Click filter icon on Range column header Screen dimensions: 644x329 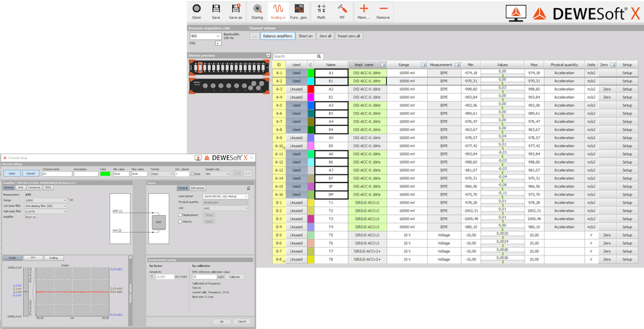point(423,65)
